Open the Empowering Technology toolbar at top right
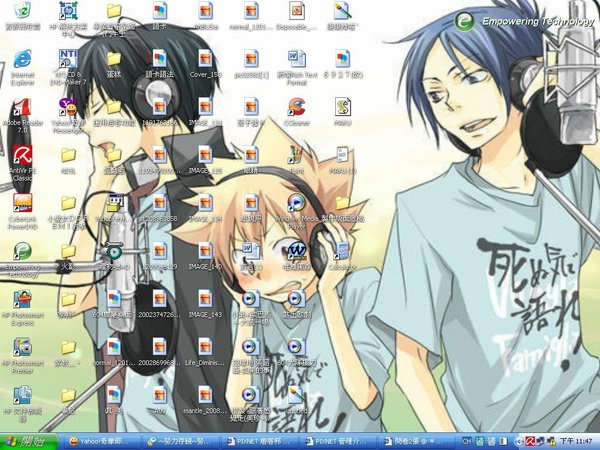The width and height of the screenshot is (600, 450). [524, 21]
